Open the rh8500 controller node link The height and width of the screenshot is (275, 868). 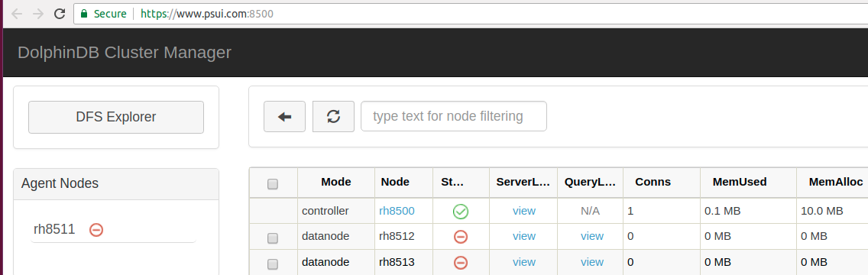point(397,211)
